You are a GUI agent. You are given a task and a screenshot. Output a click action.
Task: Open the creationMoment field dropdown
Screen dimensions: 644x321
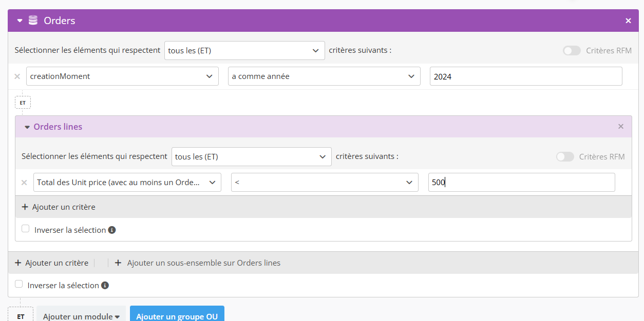(x=122, y=76)
